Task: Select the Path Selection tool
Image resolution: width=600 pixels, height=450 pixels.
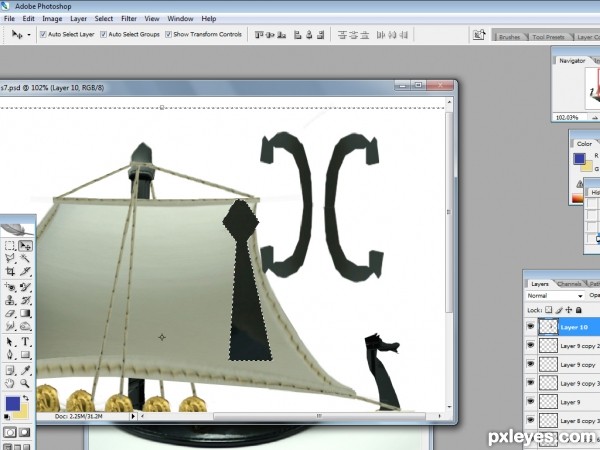Action: point(10,341)
